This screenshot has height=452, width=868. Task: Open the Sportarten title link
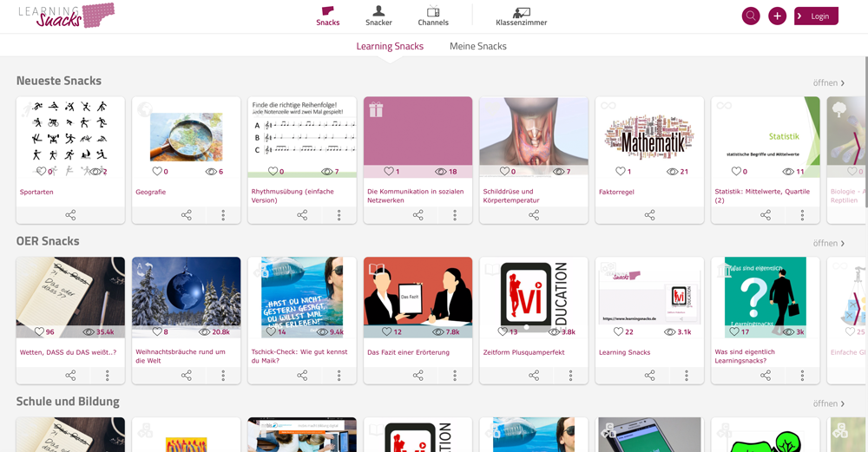point(36,192)
